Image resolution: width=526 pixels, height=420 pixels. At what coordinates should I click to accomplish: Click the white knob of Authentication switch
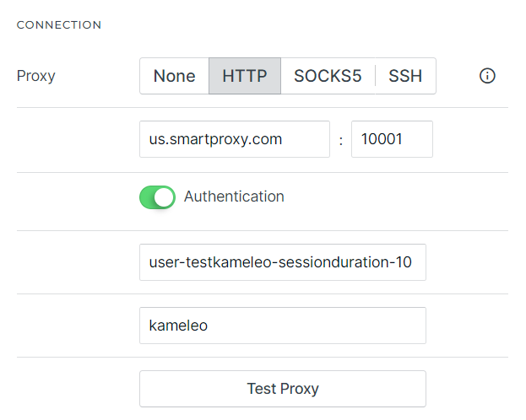pos(165,197)
